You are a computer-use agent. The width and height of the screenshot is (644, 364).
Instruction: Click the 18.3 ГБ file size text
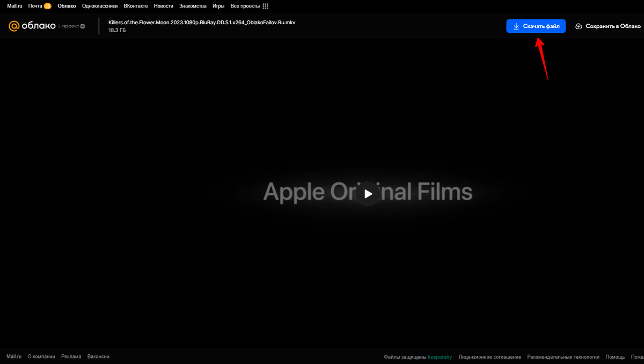[117, 30]
